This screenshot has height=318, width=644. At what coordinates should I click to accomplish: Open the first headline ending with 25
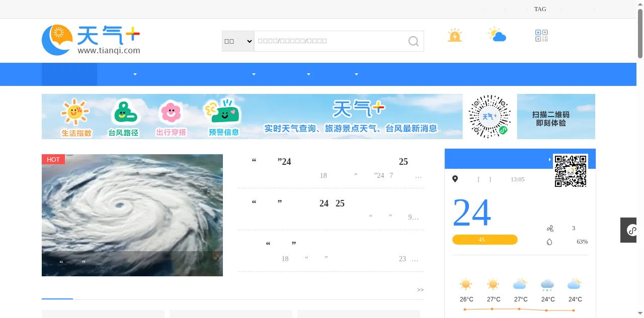330,162
